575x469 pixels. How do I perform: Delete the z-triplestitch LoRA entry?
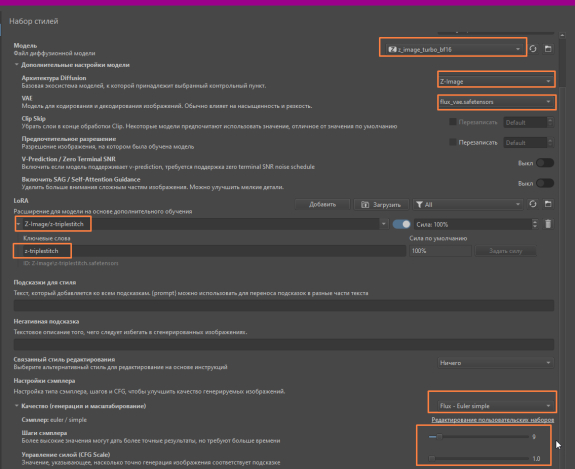pyautogui.click(x=548, y=224)
